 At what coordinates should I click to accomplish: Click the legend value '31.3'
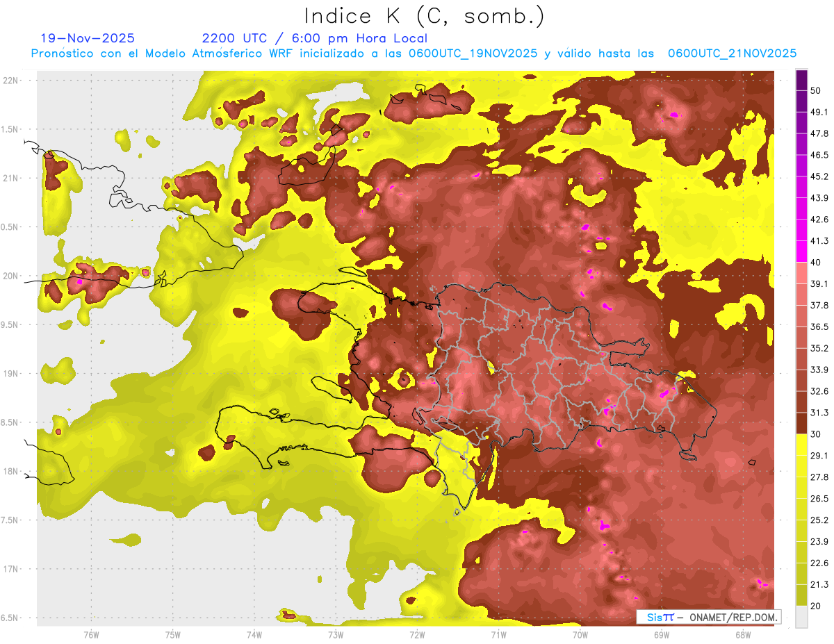tap(819, 413)
